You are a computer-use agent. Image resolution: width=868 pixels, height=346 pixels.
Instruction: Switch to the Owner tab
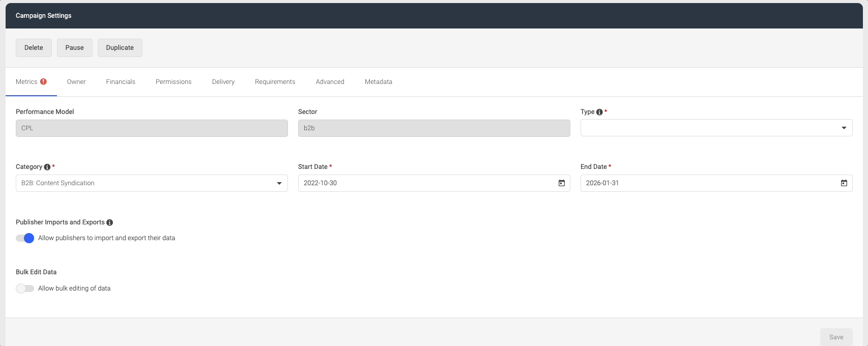point(76,81)
